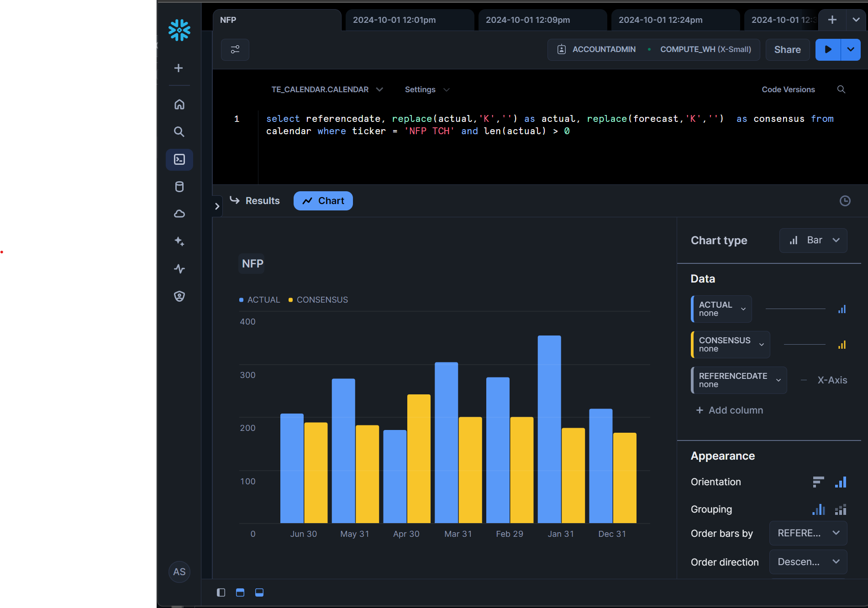
Task: Toggle CONSENSUS series in the legend
Action: tap(318, 300)
